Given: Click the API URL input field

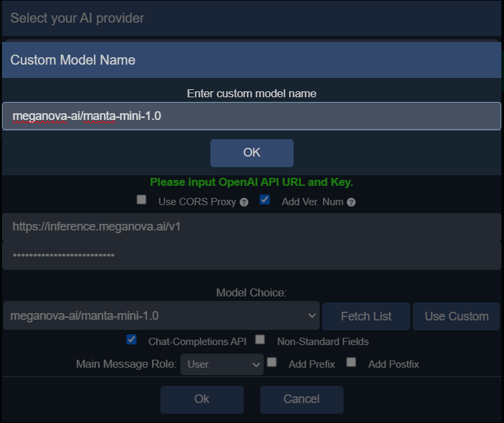Looking at the screenshot, I should pyautogui.click(x=252, y=227).
